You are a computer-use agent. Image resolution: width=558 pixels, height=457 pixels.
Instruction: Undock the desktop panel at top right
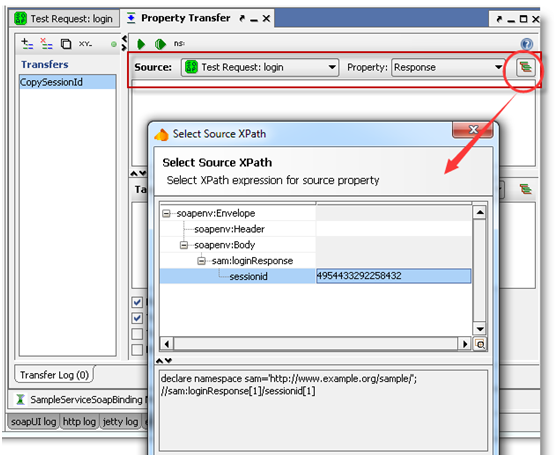499,19
